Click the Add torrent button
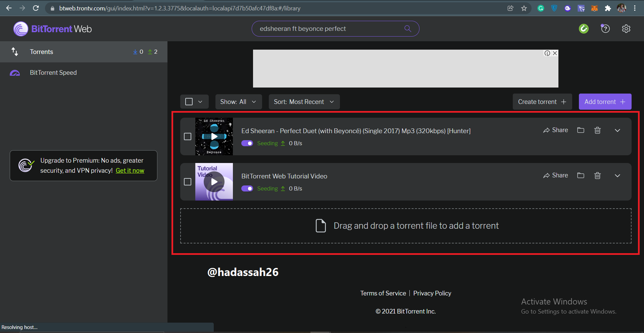The width and height of the screenshot is (644, 333). 605,102
